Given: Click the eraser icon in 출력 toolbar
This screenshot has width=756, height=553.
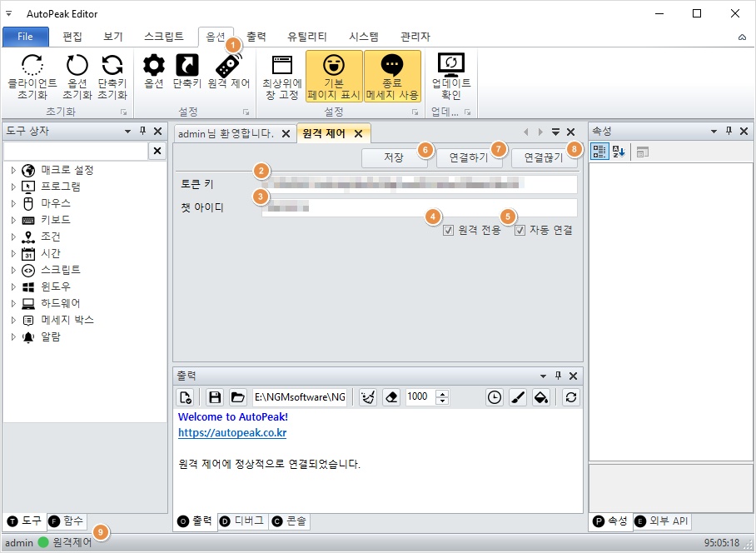Looking at the screenshot, I should coord(391,397).
